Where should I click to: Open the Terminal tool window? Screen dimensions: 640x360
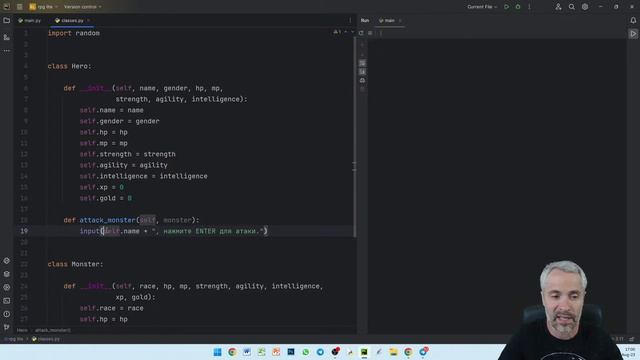tap(7, 301)
